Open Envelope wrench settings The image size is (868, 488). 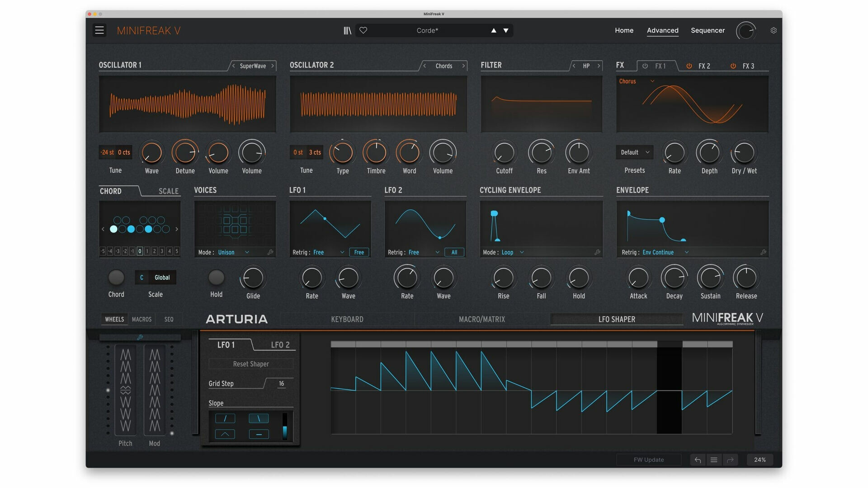click(x=763, y=253)
